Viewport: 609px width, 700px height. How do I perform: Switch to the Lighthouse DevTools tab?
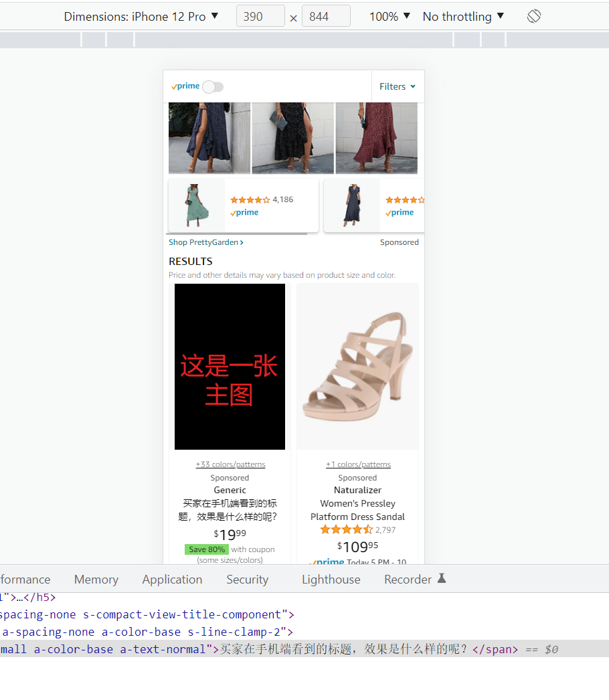coord(331,580)
